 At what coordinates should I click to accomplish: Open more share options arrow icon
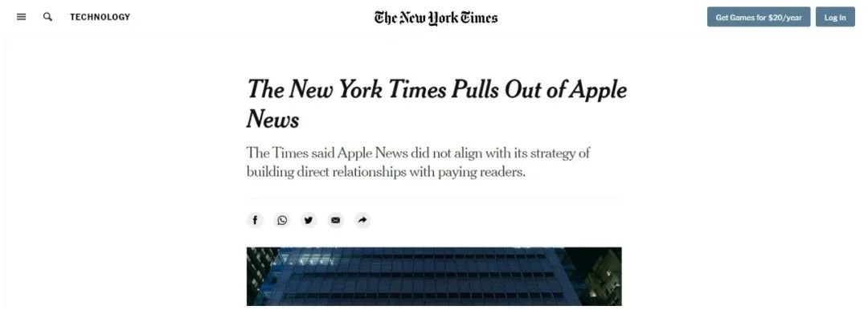362,220
